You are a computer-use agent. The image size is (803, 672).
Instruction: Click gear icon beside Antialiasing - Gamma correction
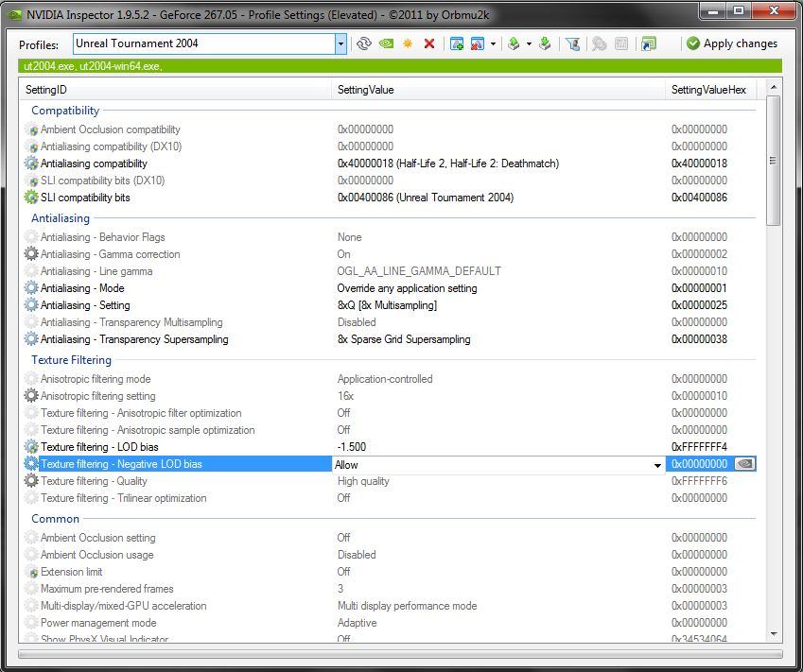click(31, 254)
